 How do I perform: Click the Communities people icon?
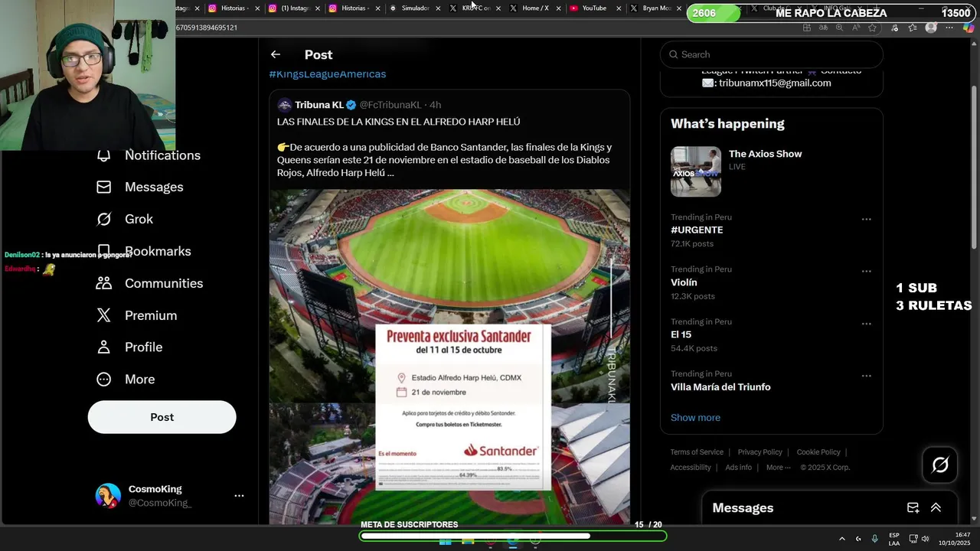click(103, 283)
